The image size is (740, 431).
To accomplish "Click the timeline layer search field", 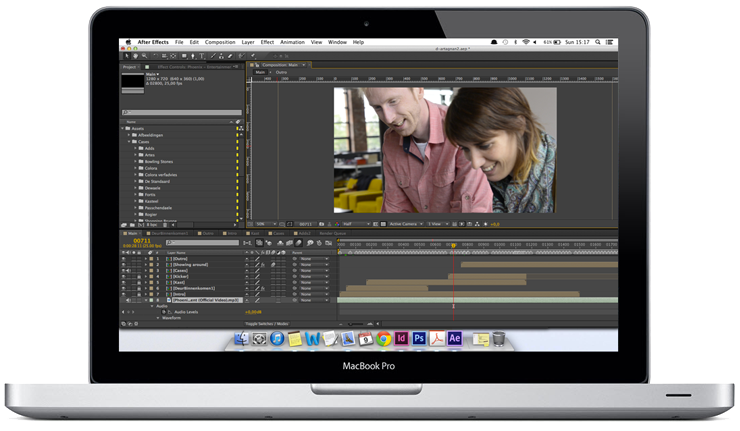I will click(202, 243).
